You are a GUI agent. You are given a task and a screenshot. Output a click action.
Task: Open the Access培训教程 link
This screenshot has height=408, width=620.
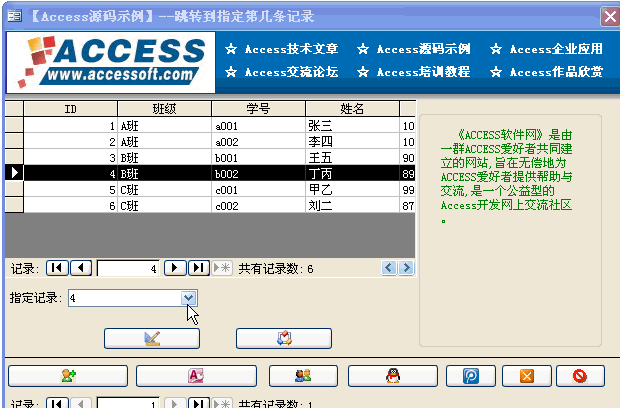(x=423, y=72)
